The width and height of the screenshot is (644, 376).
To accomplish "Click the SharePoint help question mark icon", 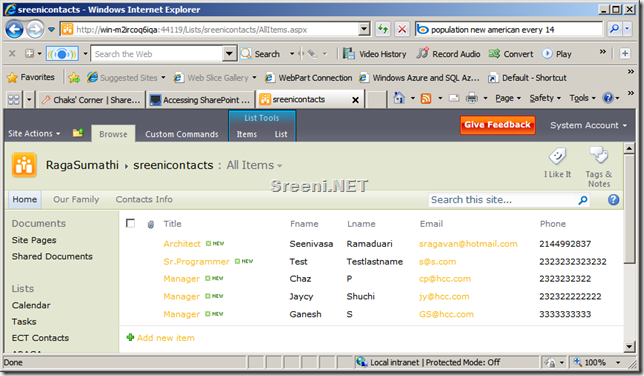I will click(x=613, y=200).
